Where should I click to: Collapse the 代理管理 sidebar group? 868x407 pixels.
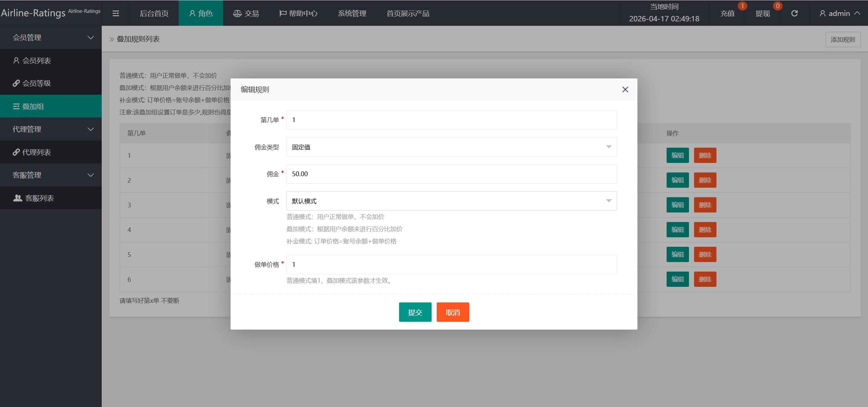(x=51, y=129)
